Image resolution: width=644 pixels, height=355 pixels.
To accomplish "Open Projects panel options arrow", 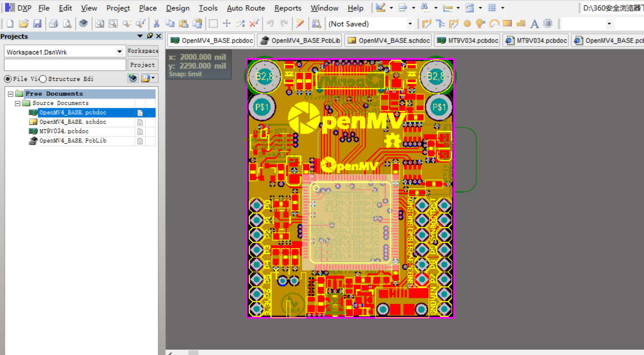I will pyautogui.click(x=140, y=36).
